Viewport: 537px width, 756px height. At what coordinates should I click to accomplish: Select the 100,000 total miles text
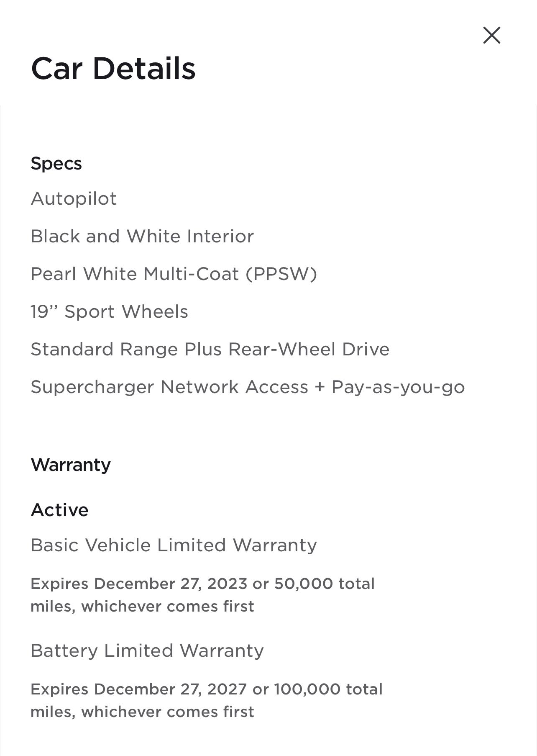tap(328, 689)
